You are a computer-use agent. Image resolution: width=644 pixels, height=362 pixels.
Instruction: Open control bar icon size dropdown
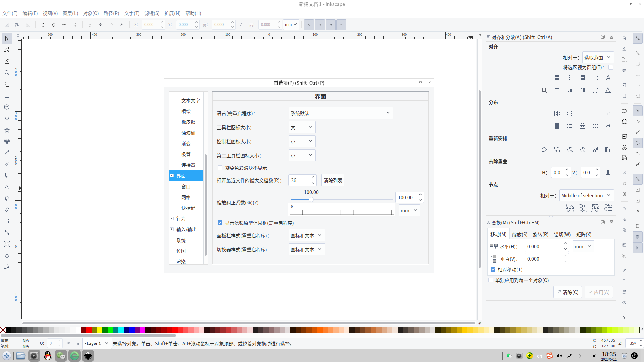point(302,141)
